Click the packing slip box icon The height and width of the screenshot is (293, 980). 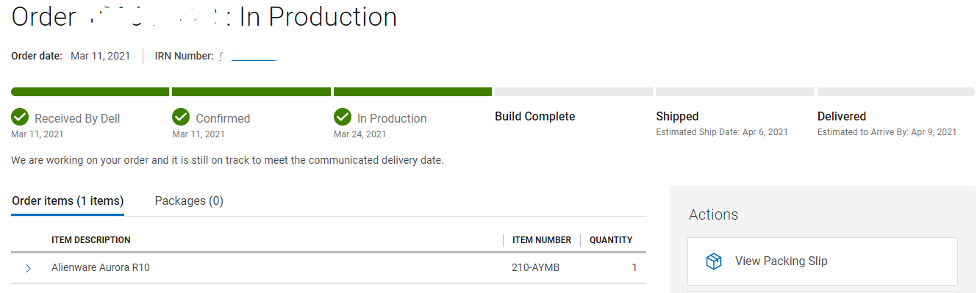(x=713, y=261)
